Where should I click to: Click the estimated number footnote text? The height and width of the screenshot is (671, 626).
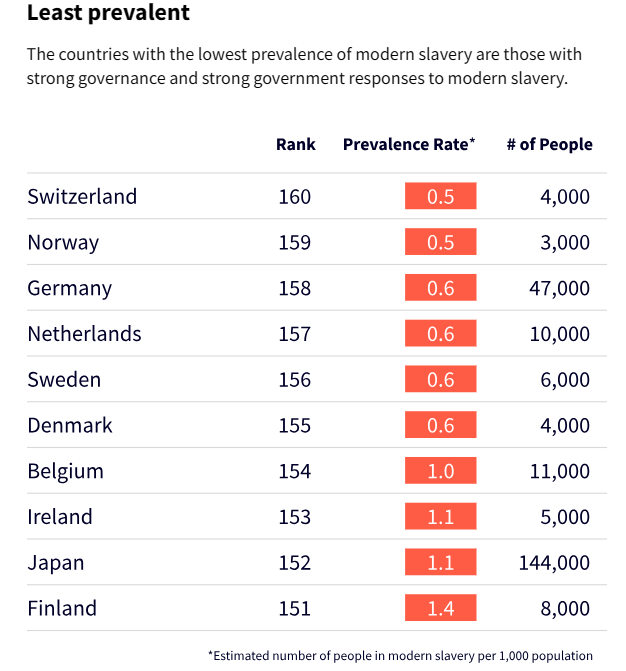pos(400,655)
